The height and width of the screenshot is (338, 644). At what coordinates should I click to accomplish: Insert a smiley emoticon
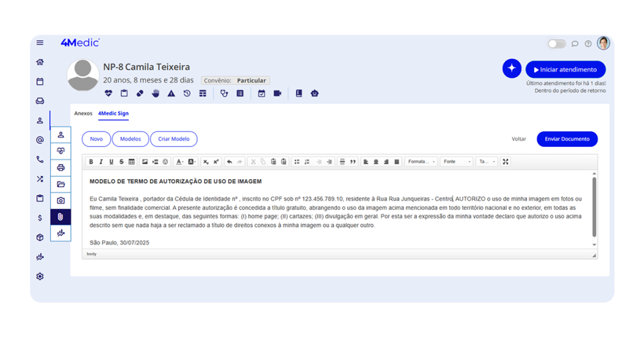(165, 161)
